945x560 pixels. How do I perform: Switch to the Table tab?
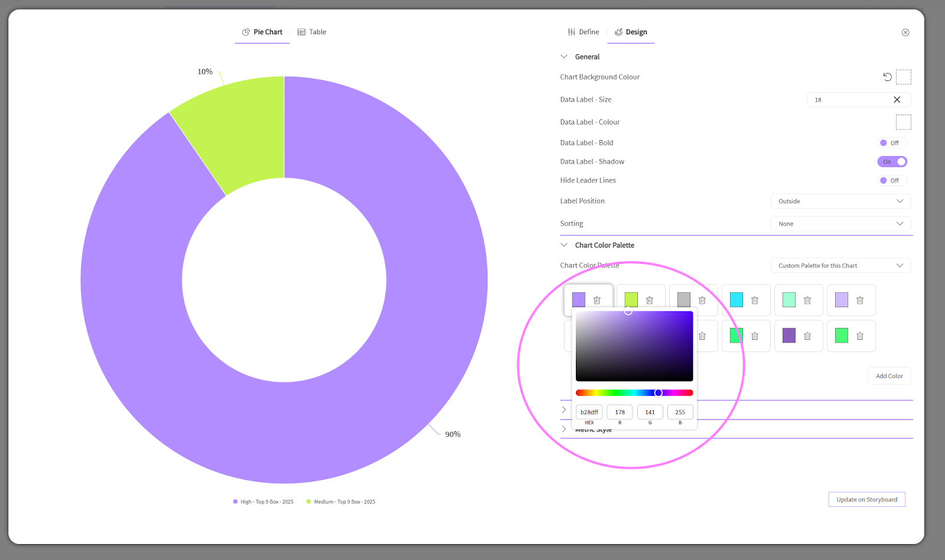click(312, 32)
